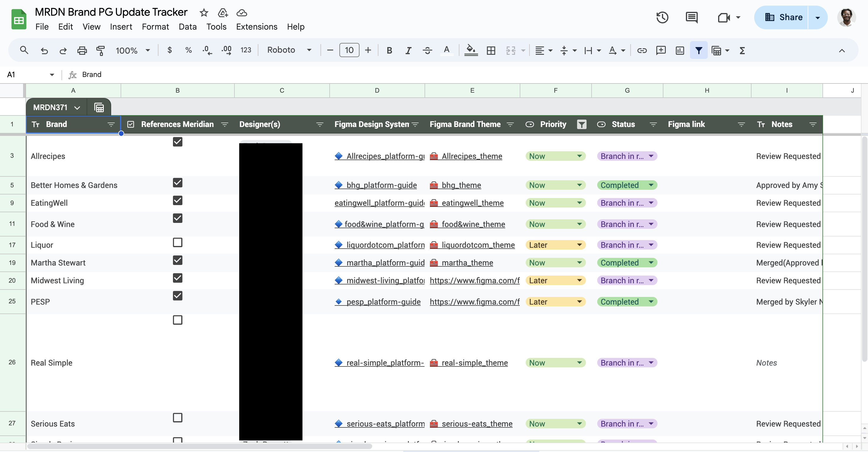Click the insert chart icon
This screenshot has width=868, height=452.
pos(680,51)
